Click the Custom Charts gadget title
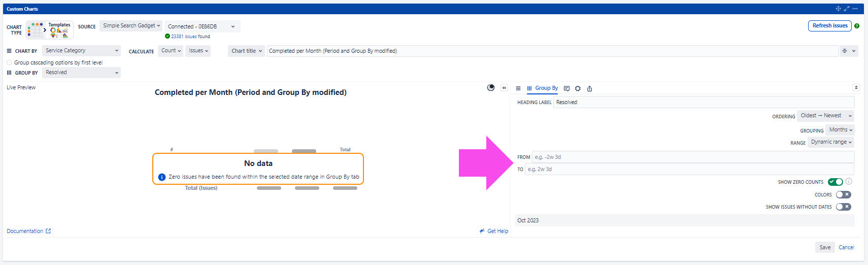Image resolution: width=868 pixels, height=265 pixels. click(22, 9)
